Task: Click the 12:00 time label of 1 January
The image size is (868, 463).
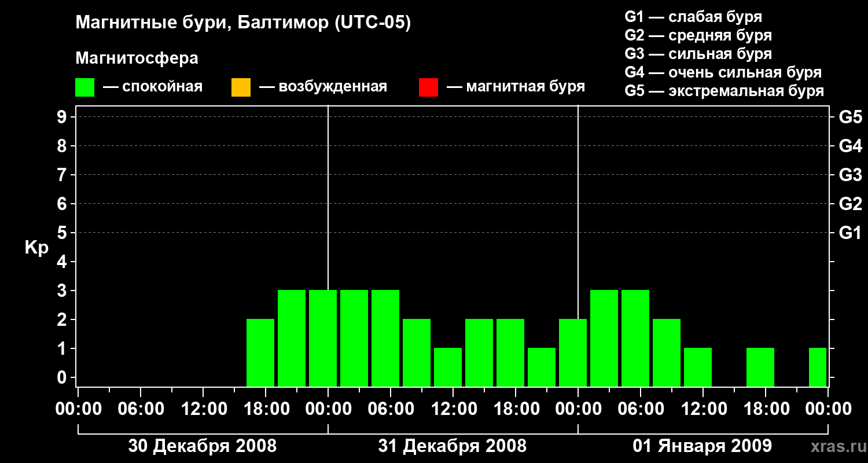Action: tap(703, 409)
